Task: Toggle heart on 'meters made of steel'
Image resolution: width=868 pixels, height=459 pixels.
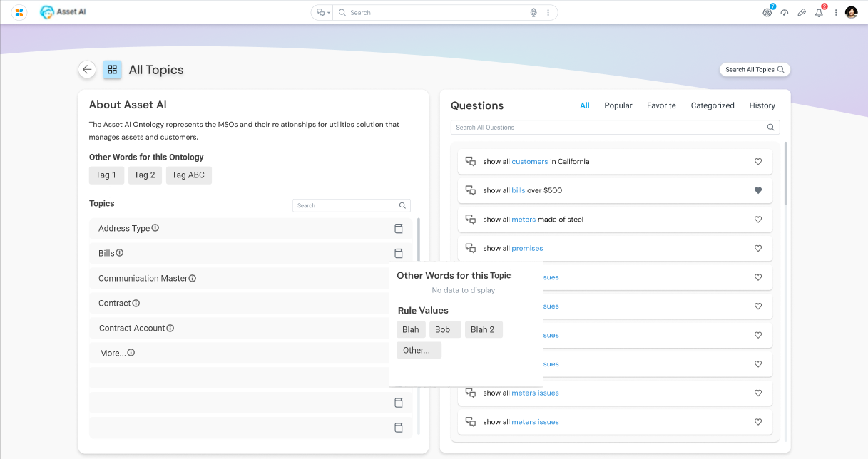Action: 758,220
